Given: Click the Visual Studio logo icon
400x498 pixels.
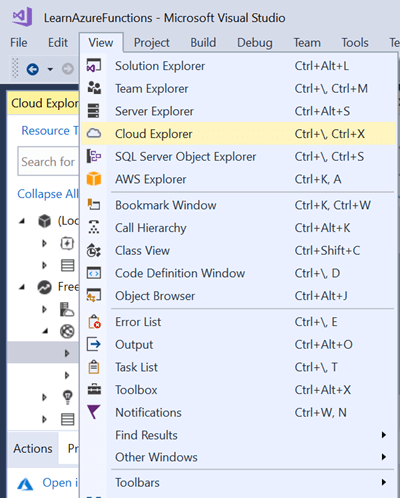Looking at the screenshot, I should 22,17.
